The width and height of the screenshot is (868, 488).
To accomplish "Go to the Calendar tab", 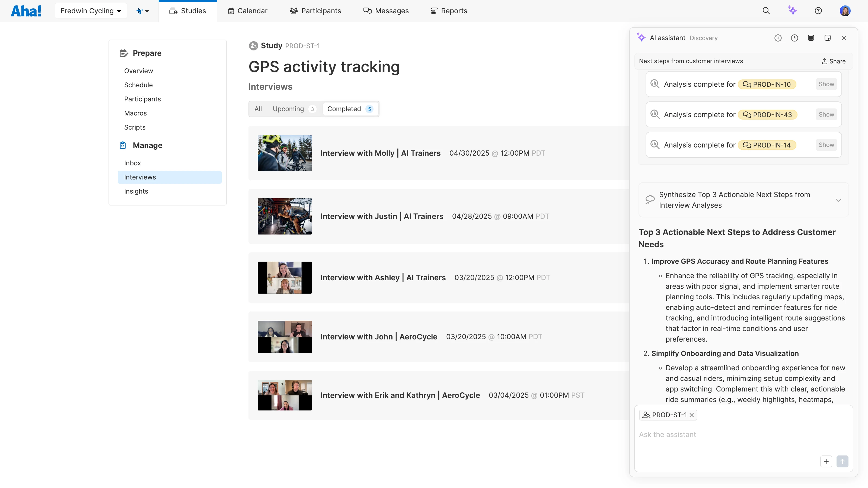I will point(248,11).
